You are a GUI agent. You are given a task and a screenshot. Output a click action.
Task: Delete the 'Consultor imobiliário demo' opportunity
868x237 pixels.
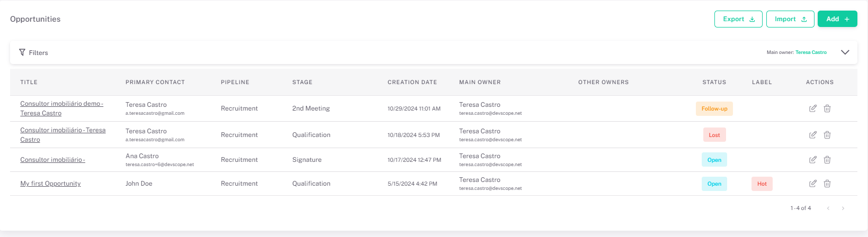[827, 108]
